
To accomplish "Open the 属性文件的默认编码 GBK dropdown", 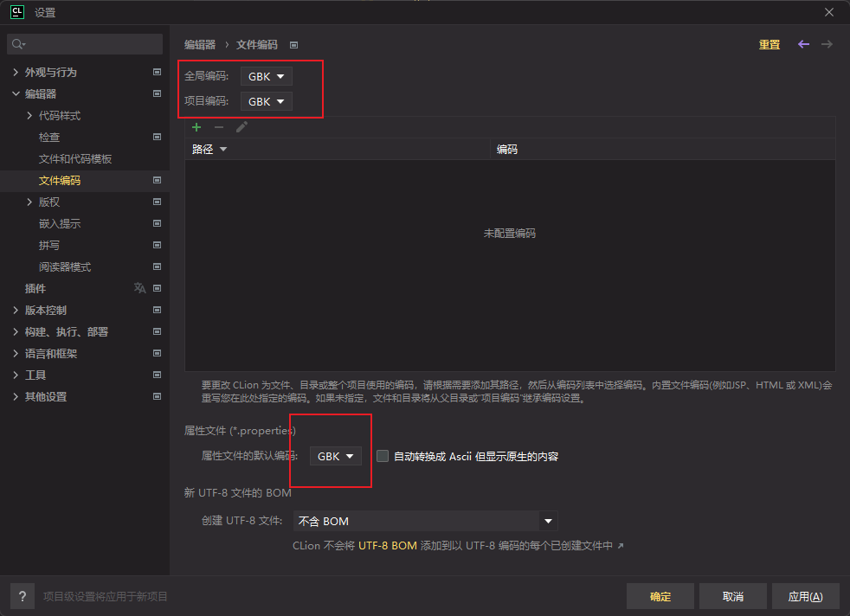I will click(336, 456).
